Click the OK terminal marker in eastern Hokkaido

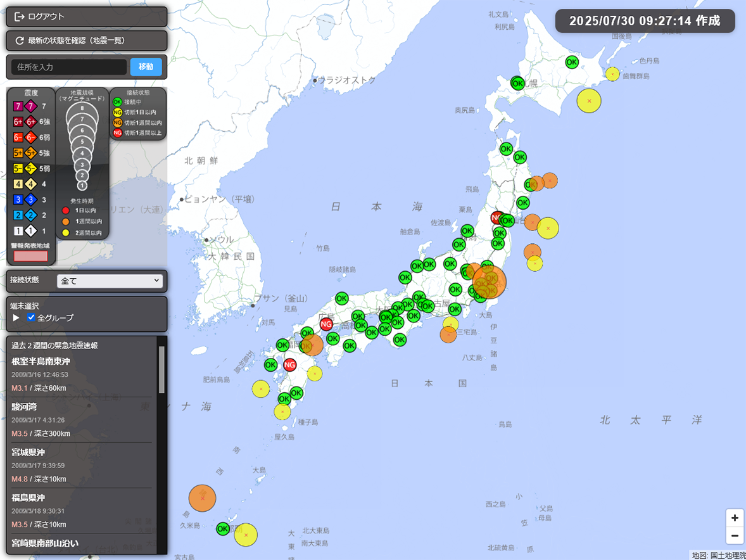click(x=572, y=62)
